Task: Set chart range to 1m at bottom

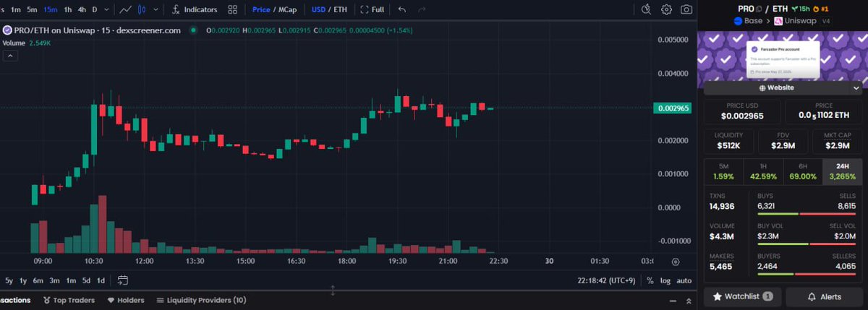Action: [71, 280]
